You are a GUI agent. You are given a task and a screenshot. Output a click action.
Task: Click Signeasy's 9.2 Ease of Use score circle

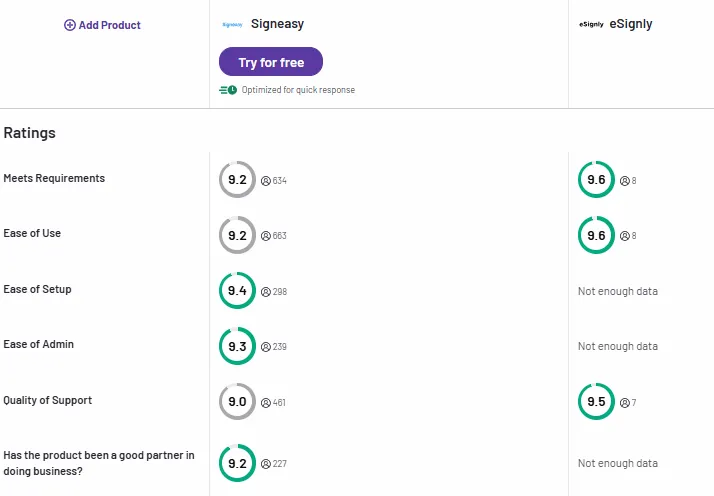tap(237, 235)
